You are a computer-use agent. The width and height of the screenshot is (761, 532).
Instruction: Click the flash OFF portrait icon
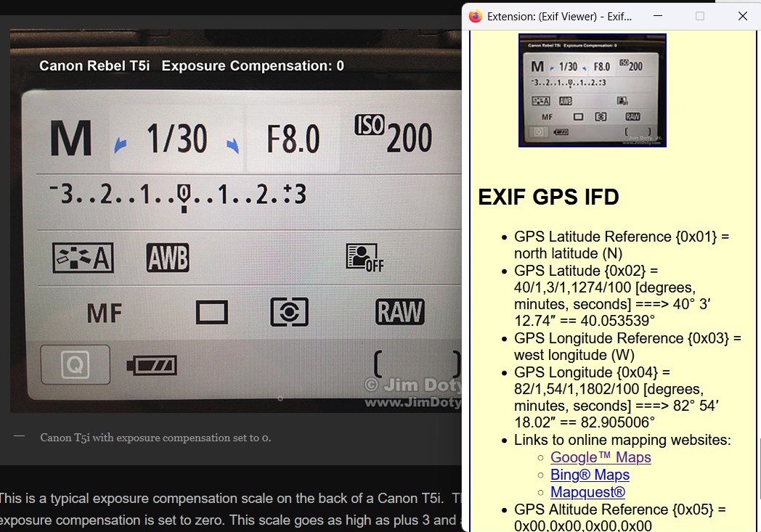[x=365, y=257]
